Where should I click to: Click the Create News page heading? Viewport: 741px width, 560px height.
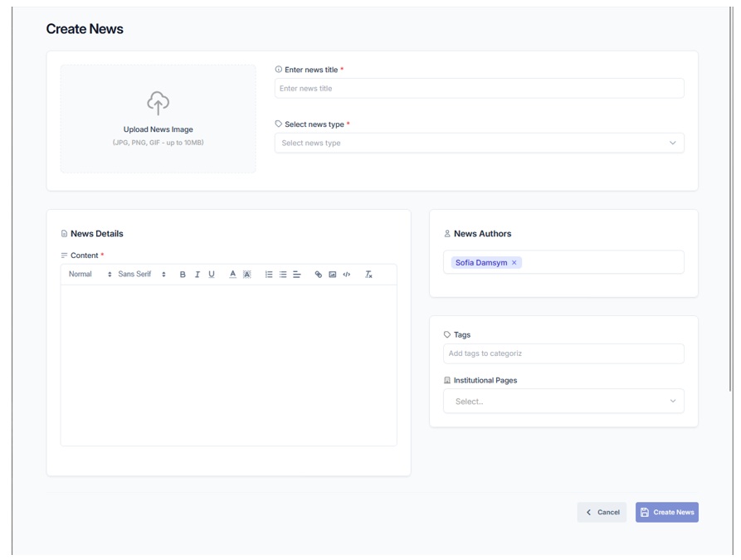point(85,29)
